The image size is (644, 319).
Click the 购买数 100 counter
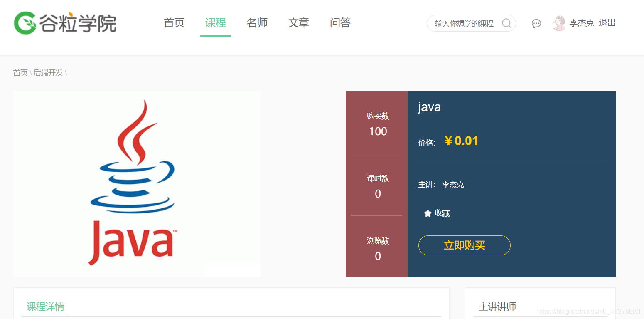[378, 124]
